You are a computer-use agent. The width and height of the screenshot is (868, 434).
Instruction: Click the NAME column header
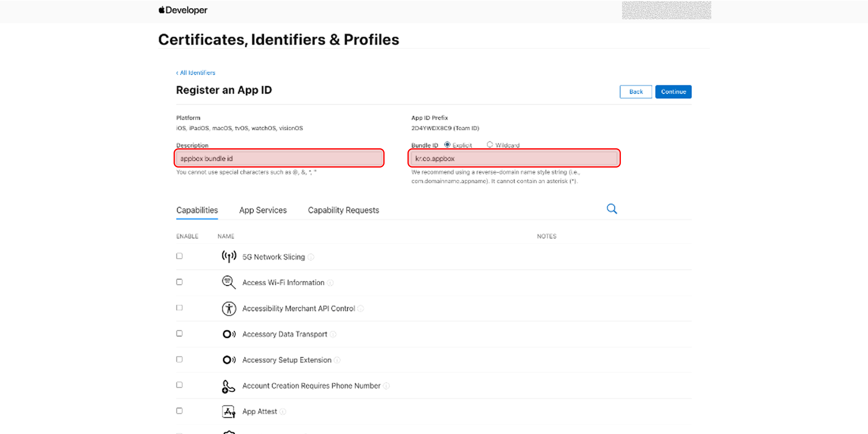tap(226, 236)
